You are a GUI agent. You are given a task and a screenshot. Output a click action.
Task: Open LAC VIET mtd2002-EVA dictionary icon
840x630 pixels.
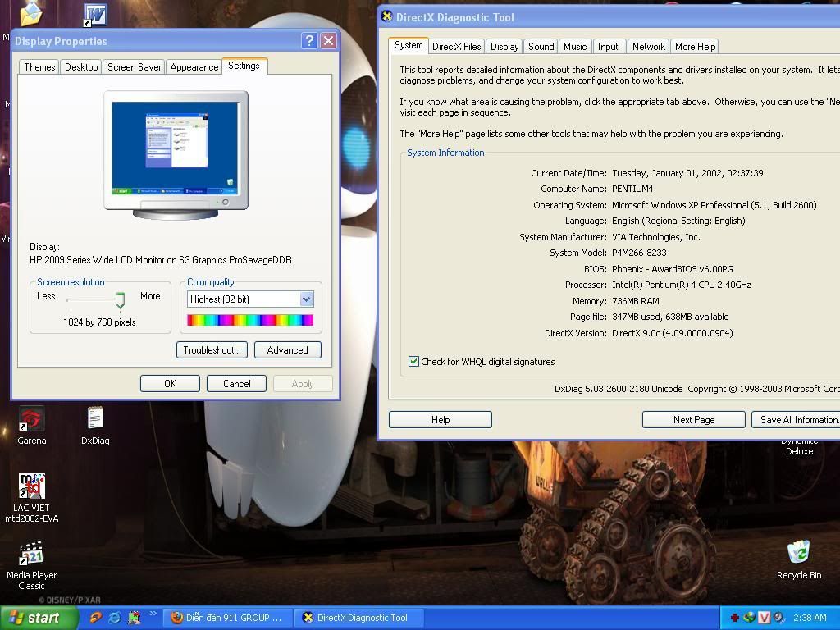click(31, 486)
